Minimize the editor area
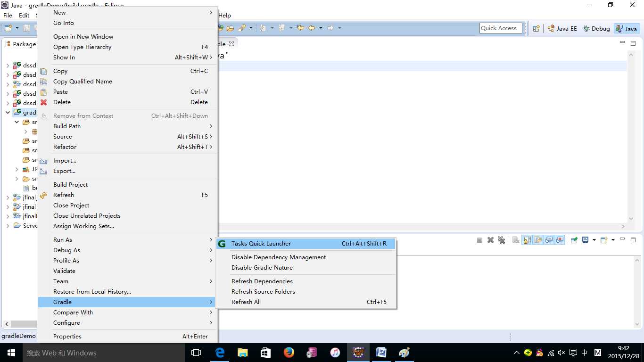This screenshot has width=644, height=362. pos(622,42)
